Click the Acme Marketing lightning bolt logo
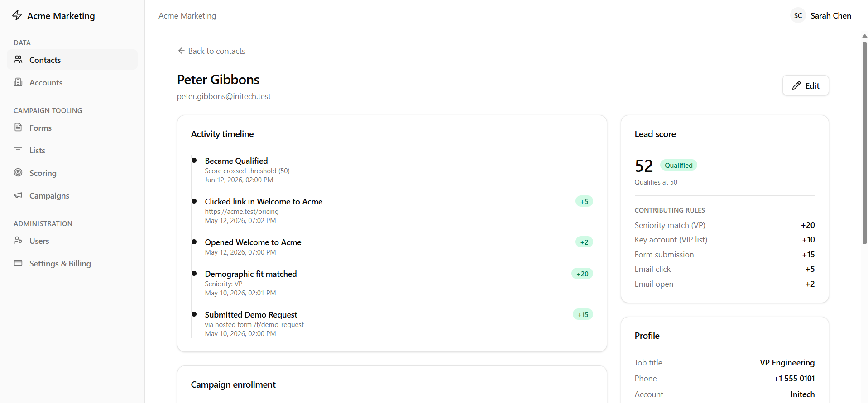The width and height of the screenshot is (868, 403). point(17,15)
